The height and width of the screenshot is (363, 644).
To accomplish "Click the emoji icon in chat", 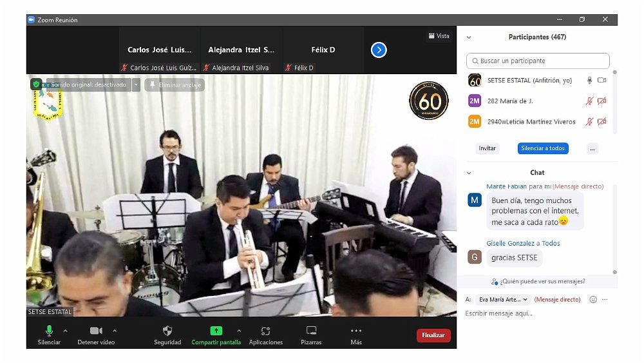I will (x=593, y=300).
